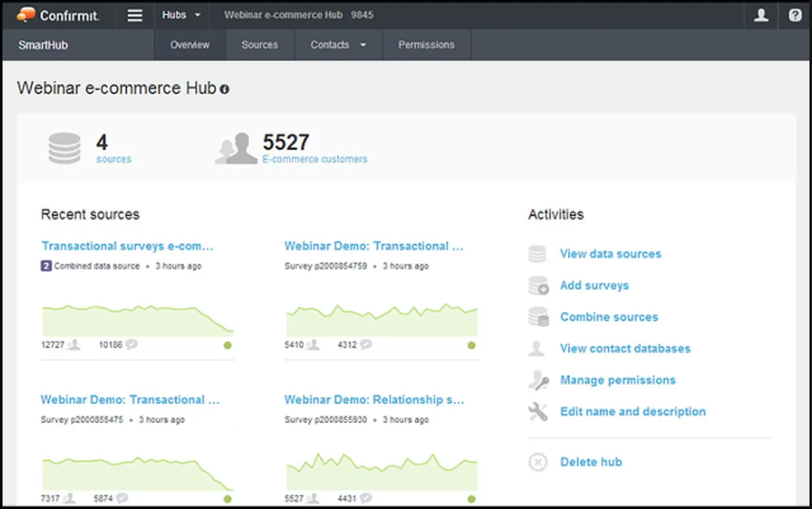Click the 4431 responses count
This screenshot has height=509, width=812.
pos(347,499)
